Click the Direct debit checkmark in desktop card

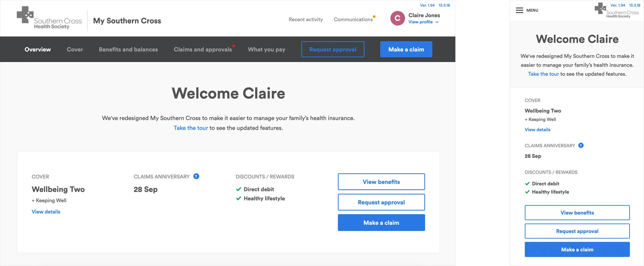(x=239, y=189)
